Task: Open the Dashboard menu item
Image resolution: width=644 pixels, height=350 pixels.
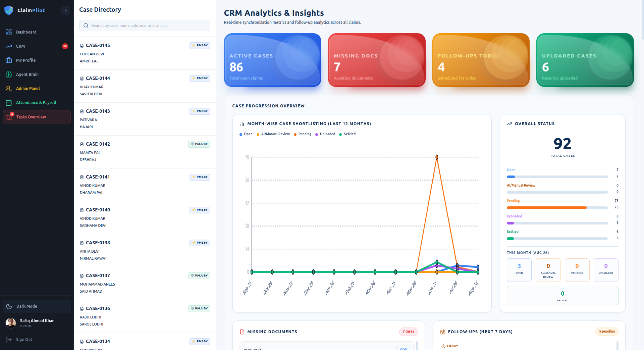Action: tap(37, 32)
